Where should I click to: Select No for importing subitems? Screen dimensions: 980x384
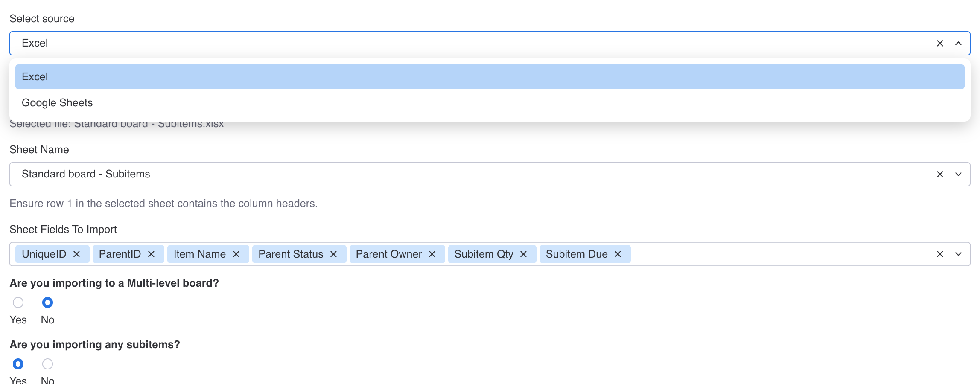(x=47, y=364)
